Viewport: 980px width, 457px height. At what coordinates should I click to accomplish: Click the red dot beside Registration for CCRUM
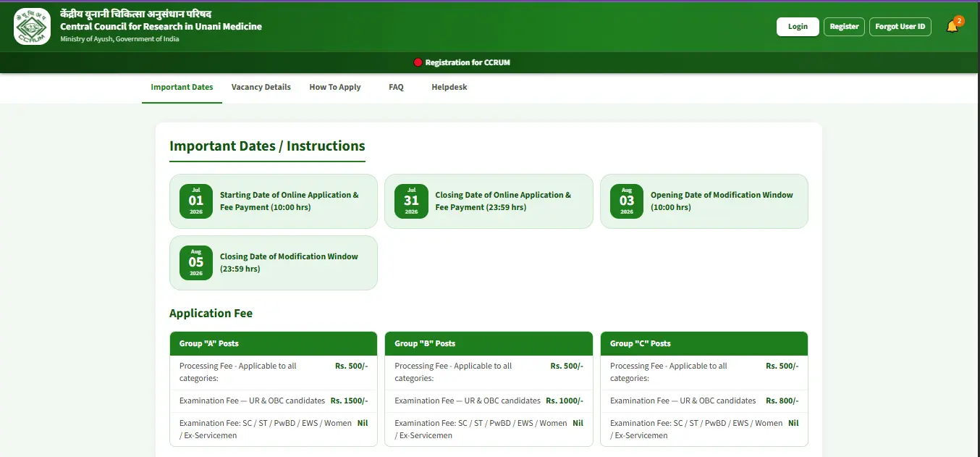point(418,63)
